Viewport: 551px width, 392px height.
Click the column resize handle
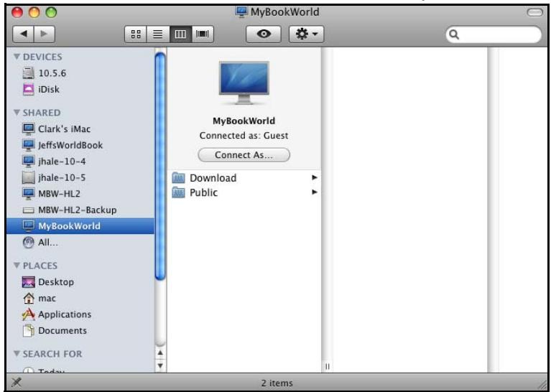pos(327,367)
